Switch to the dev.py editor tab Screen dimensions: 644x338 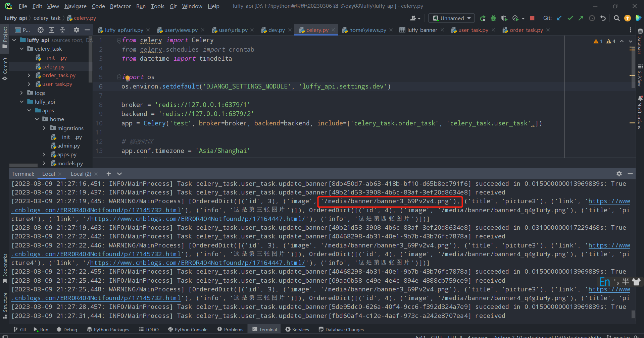tap(276, 30)
